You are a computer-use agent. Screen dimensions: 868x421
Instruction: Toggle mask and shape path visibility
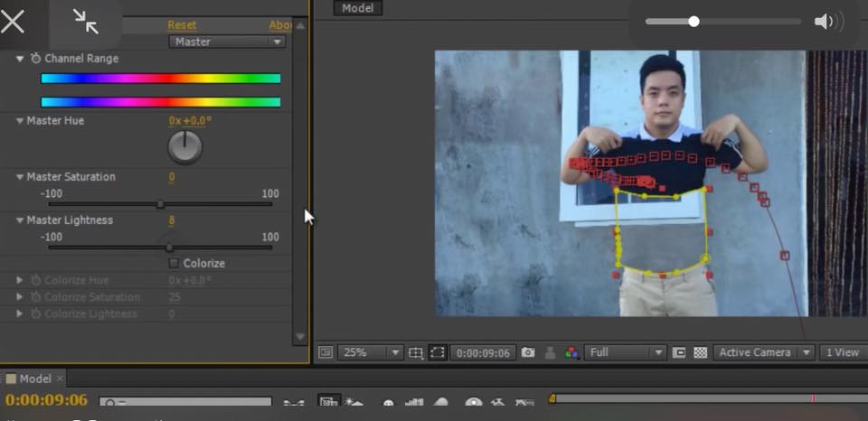[438, 352]
